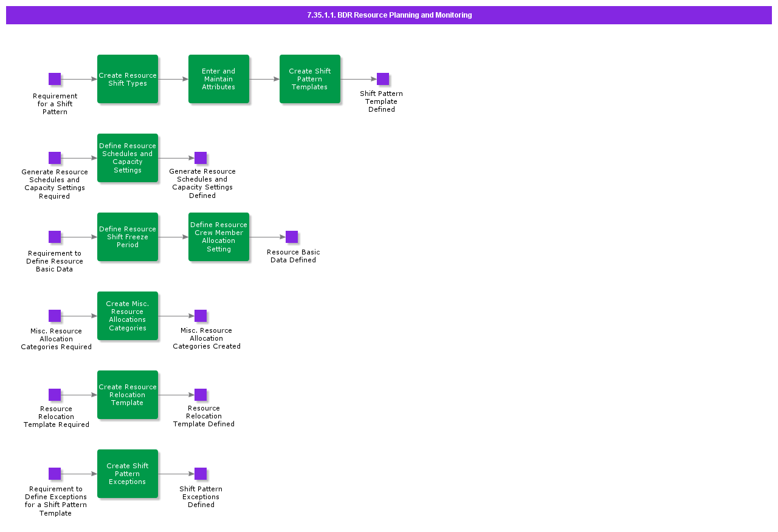
Task: Select the 'Create Shift Pattern Exceptions' process box
Action: click(x=128, y=474)
